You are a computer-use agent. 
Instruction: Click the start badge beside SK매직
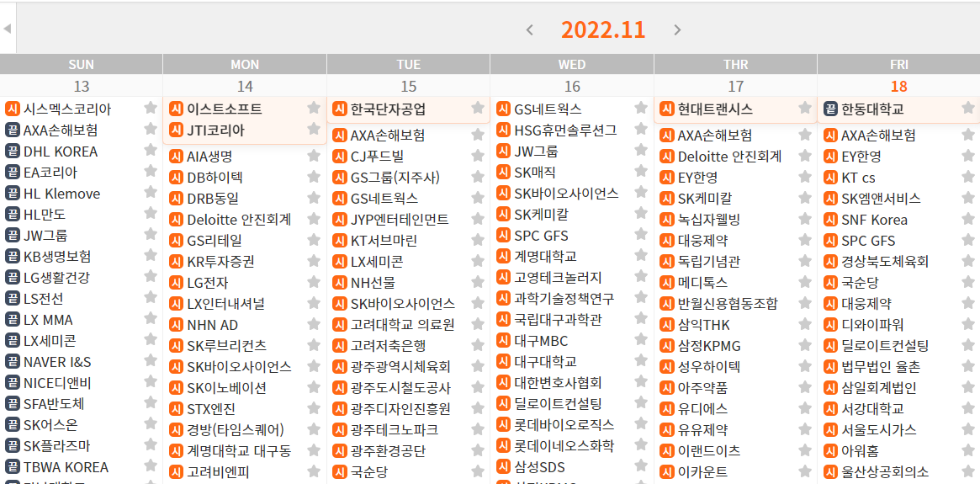pos(503,172)
